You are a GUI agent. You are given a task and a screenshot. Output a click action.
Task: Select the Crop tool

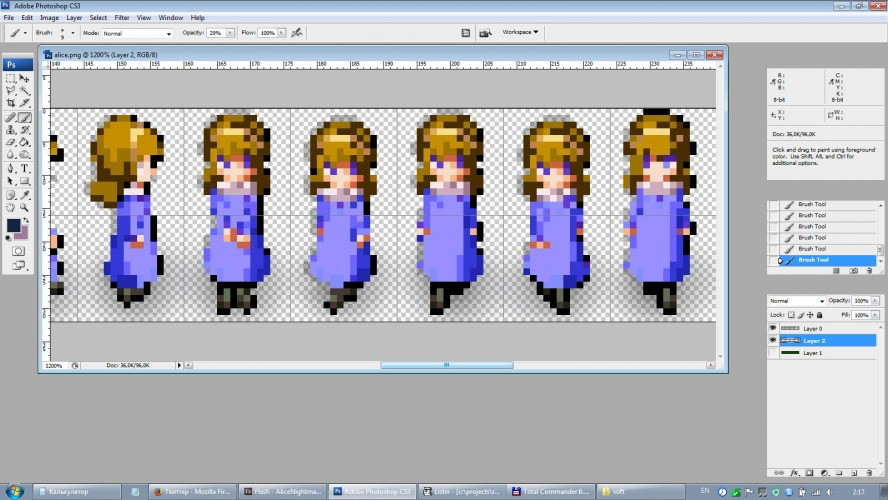11,103
